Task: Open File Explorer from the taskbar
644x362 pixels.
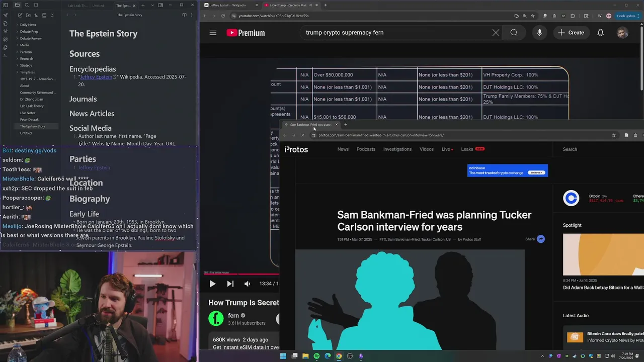Action: click(x=305, y=356)
